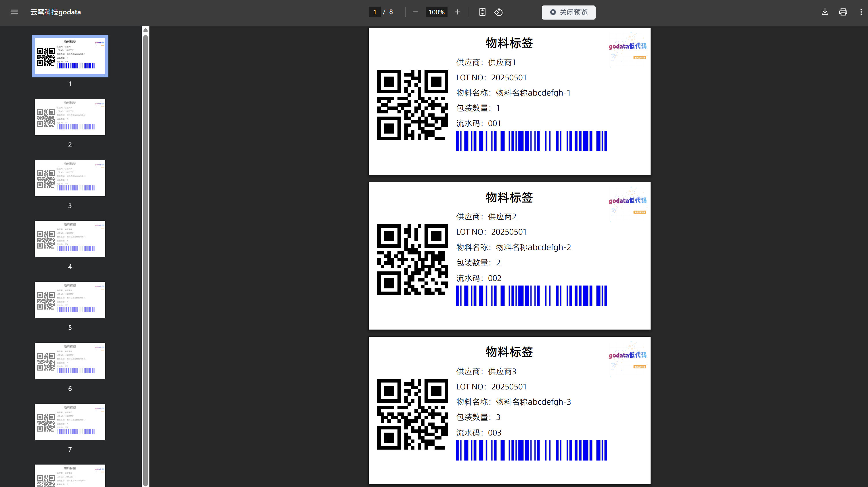Click the zoom in plus icon

457,12
